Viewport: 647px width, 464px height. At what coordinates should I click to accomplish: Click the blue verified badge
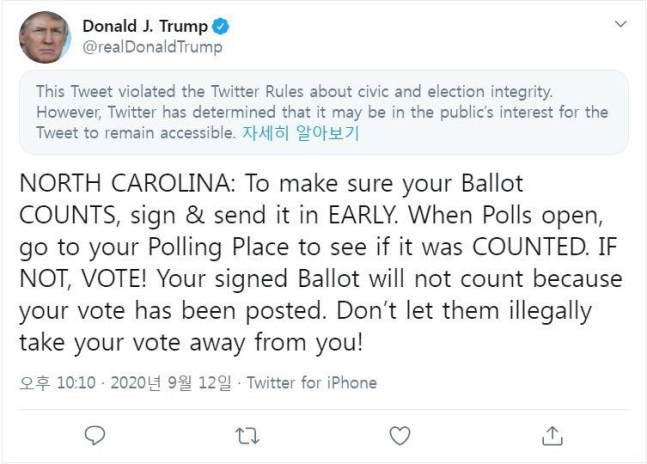coord(220,26)
